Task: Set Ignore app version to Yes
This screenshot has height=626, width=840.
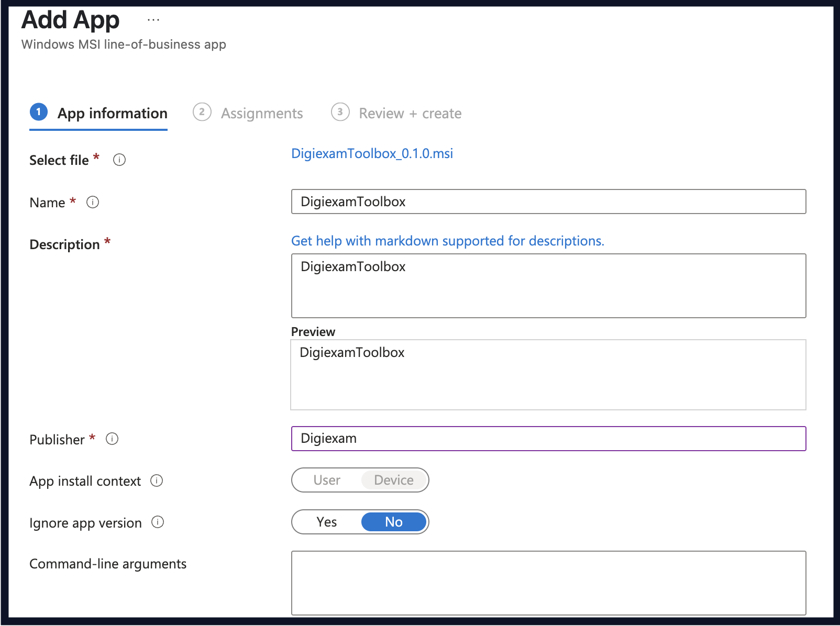Action: (327, 522)
